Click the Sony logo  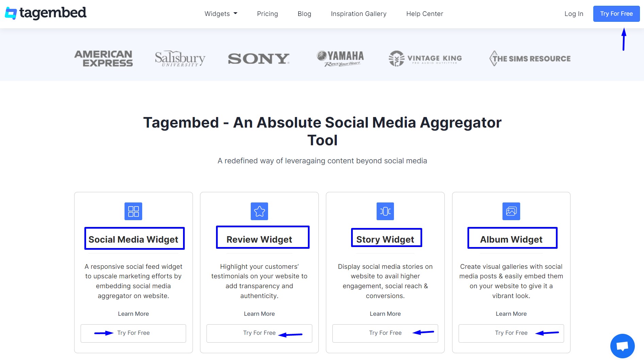(x=259, y=59)
